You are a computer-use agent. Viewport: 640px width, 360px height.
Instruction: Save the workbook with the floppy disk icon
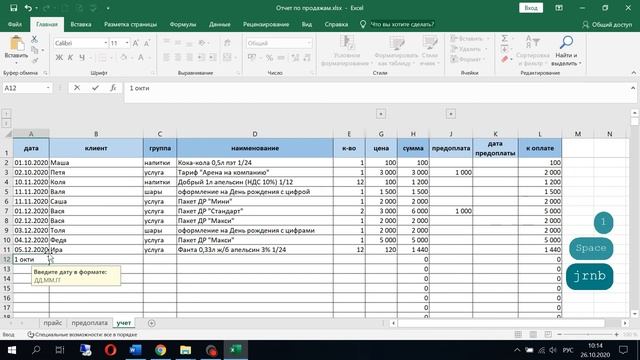click(x=13, y=8)
